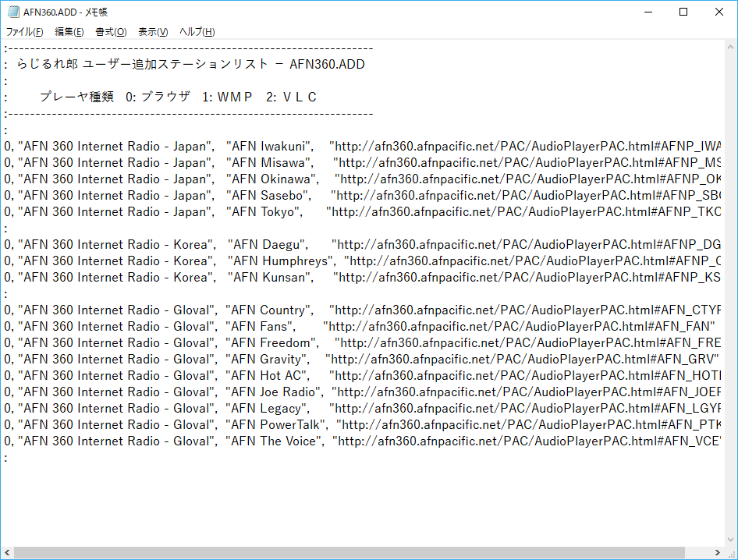Click the "AFN Humphreys" station name
This screenshot has height=560, width=738.
(282, 261)
